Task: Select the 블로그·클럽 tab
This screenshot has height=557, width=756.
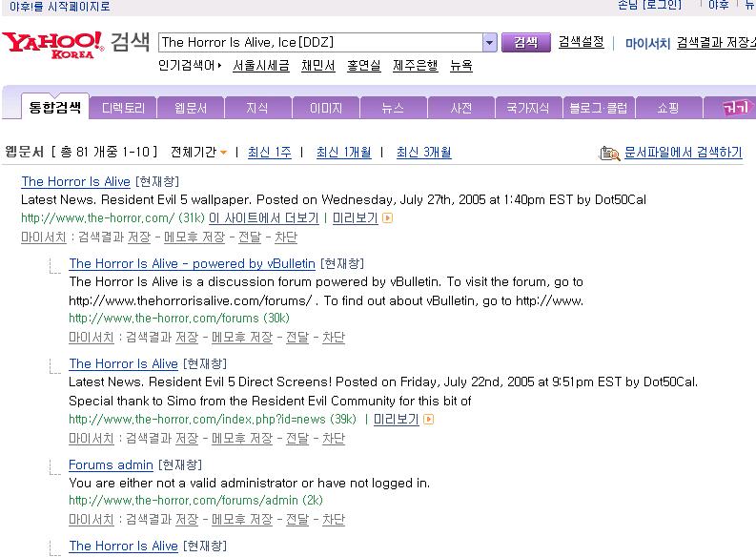Action: tap(598, 109)
